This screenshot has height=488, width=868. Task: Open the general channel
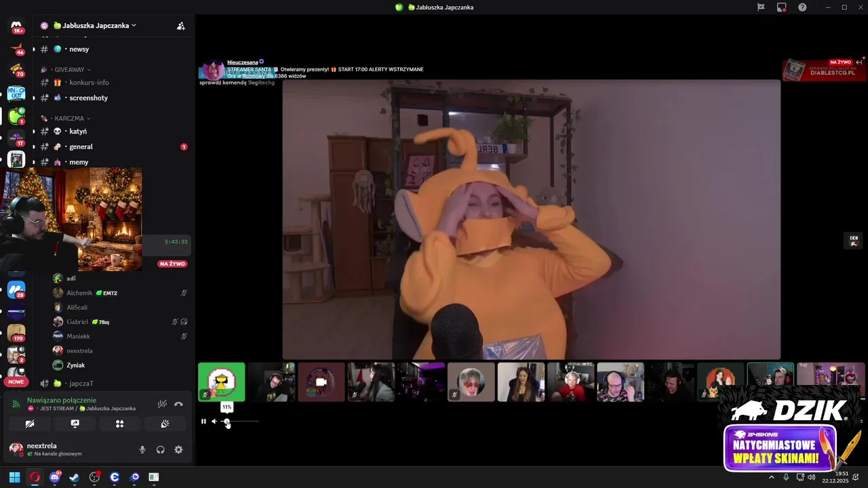(113, 146)
